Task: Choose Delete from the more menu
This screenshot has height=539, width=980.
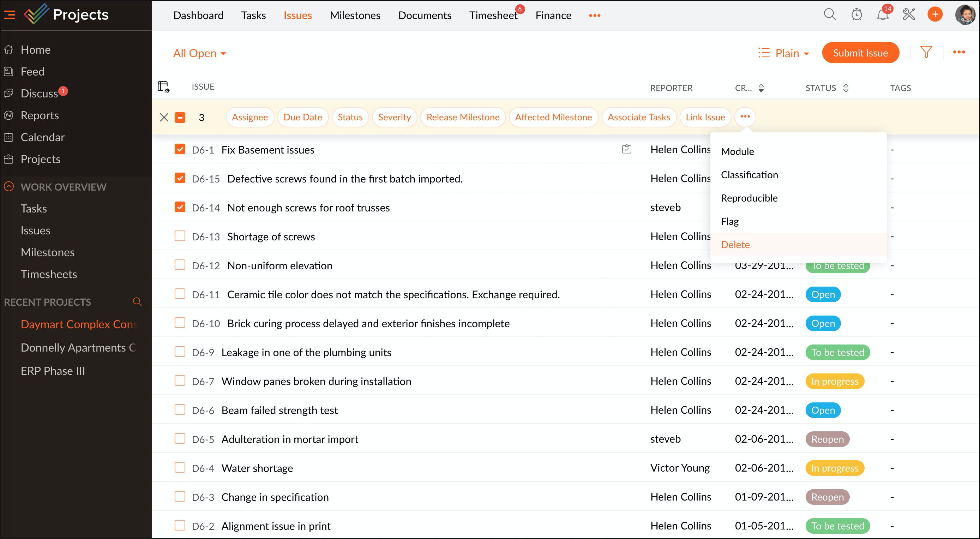Action: (735, 245)
